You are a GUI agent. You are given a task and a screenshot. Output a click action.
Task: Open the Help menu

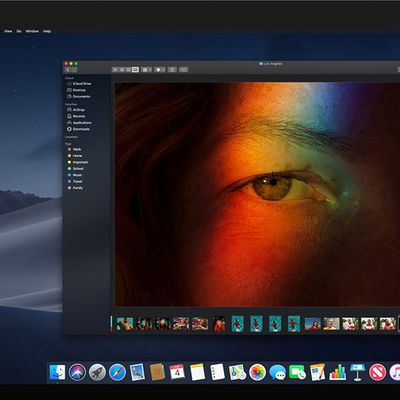[x=47, y=31]
